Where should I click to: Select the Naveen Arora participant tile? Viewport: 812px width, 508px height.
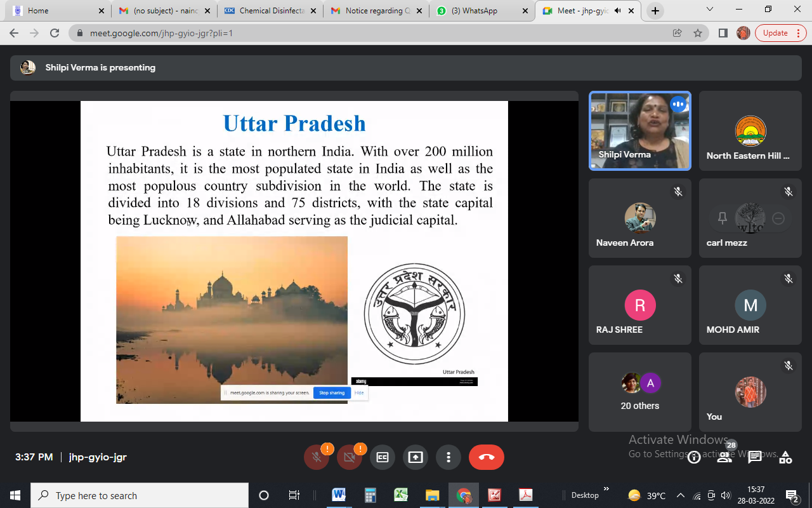point(640,218)
